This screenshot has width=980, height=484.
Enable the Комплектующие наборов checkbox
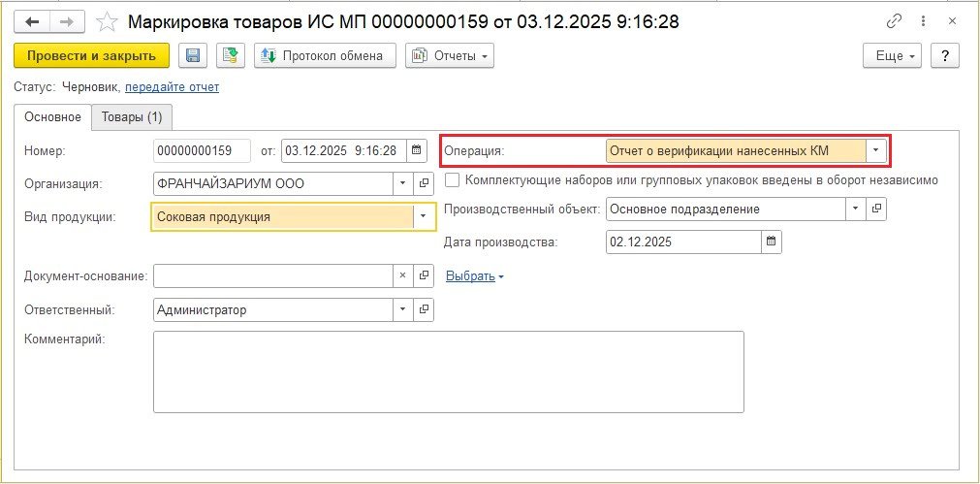click(x=452, y=179)
